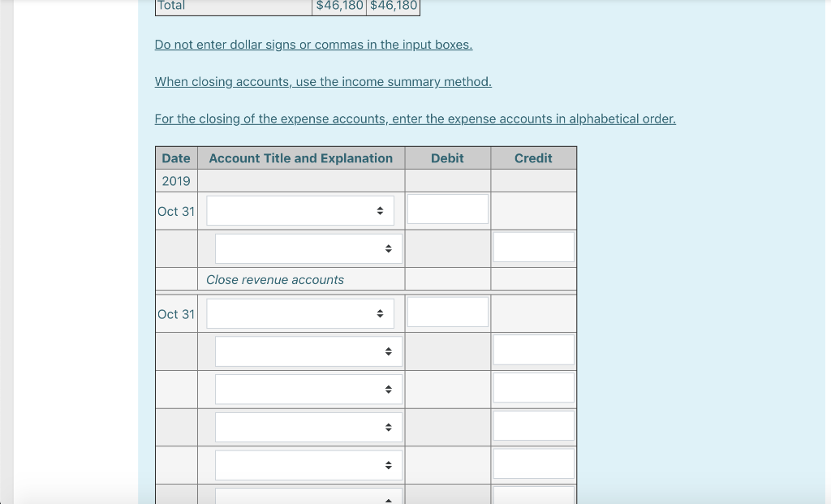Open the first expense account dropdown in second Oct 31 entry
831x504 pixels.
point(300,312)
